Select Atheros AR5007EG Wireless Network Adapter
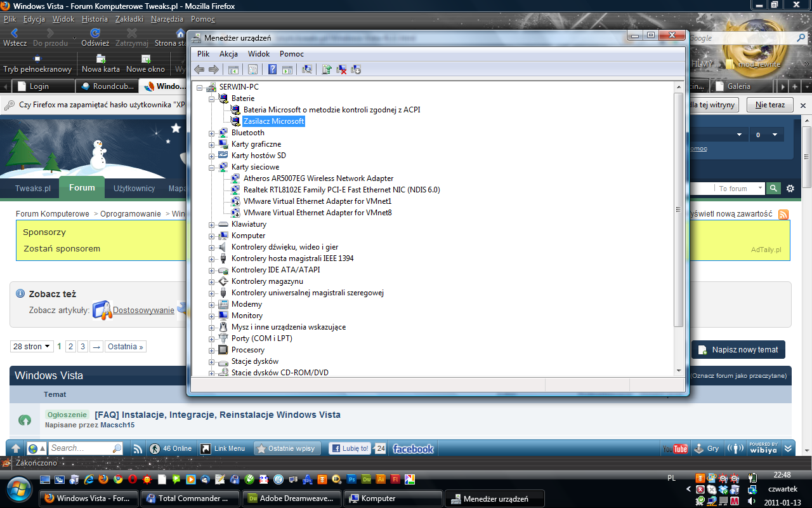Image resolution: width=812 pixels, height=508 pixels. click(x=318, y=178)
